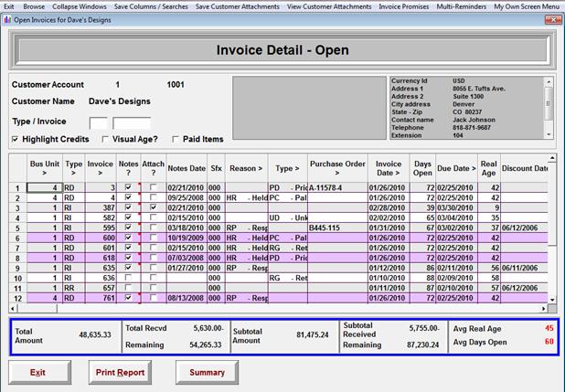This screenshot has width=565, height=392.
Task: Open Save Columns / Searches menu
Action: (151, 6)
